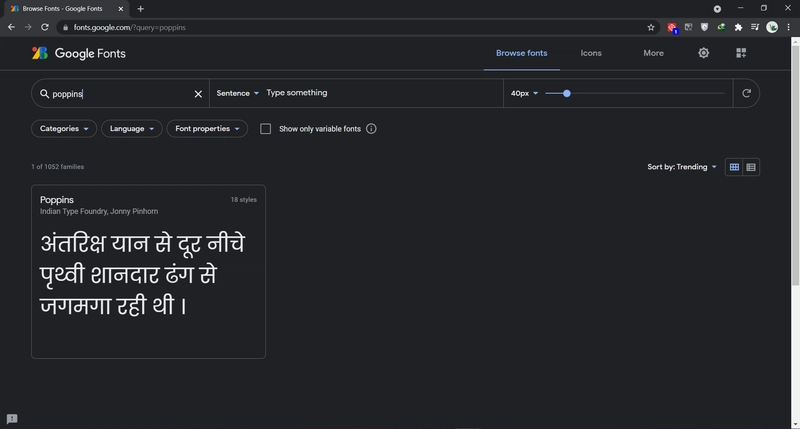The image size is (800, 429).
Task: Open the Icons tab
Action: (590, 53)
